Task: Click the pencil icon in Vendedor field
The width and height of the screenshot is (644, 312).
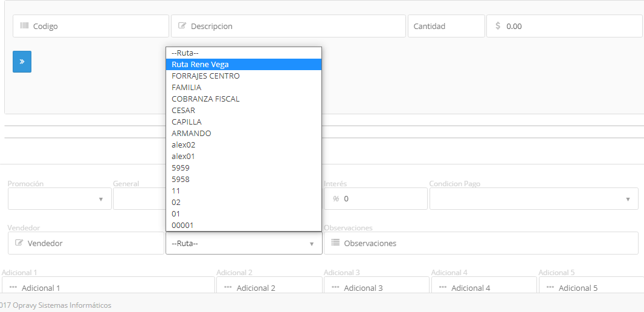Action: [19, 242]
